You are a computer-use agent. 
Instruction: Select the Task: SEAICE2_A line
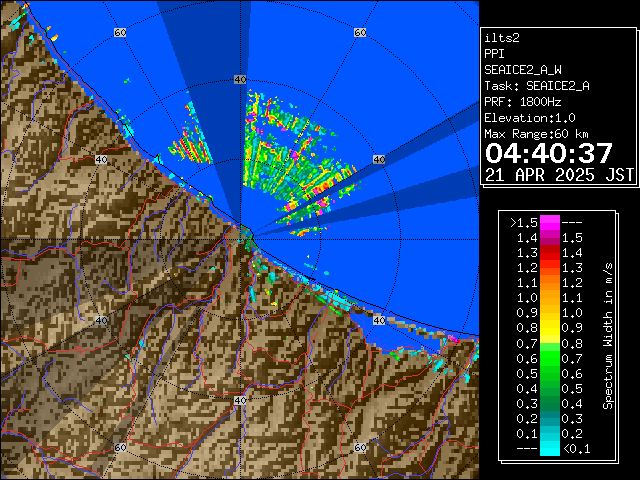click(537, 86)
